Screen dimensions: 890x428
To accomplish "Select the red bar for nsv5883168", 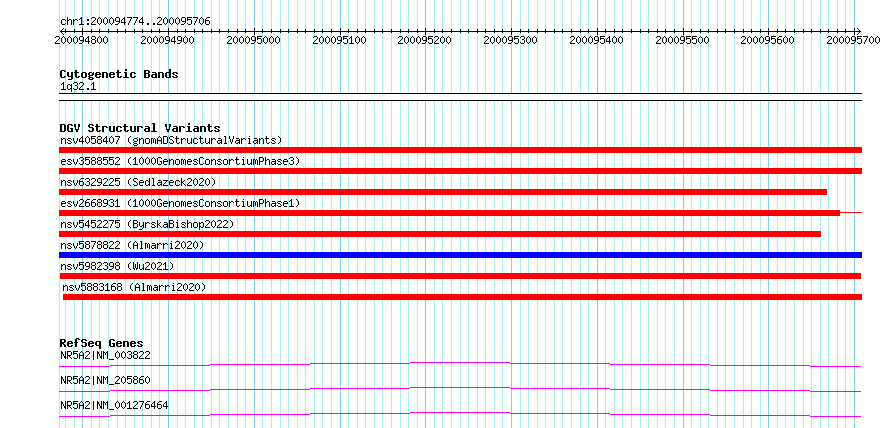I will (463, 297).
